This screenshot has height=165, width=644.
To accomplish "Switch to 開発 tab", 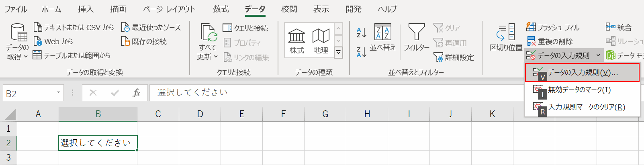I will (353, 9).
